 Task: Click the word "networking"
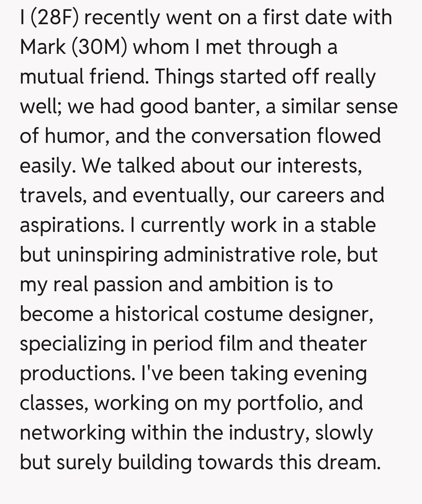tap(73, 433)
